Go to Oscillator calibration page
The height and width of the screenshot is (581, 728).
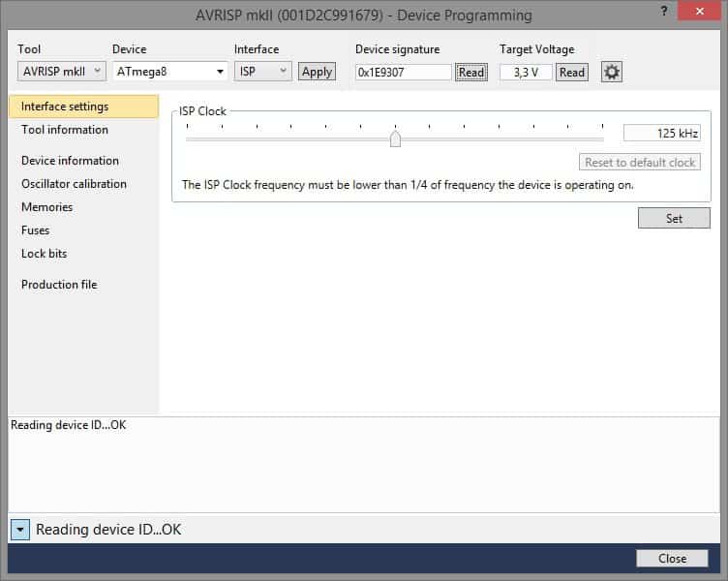coord(74,183)
